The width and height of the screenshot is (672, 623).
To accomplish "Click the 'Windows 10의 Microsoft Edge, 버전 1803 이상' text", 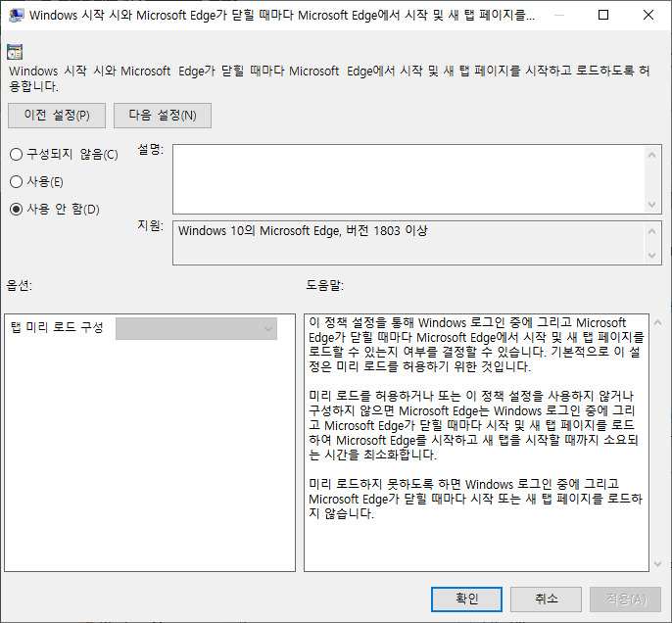I will pos(303,231).
